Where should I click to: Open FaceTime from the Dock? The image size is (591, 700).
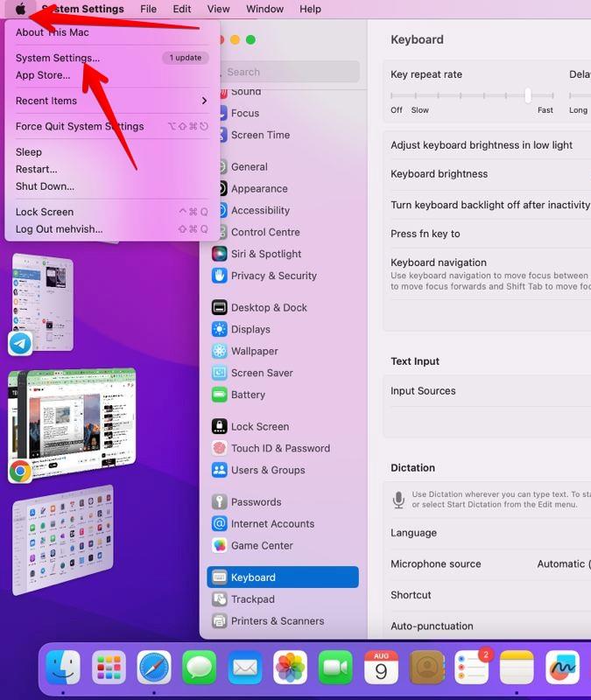tap(335, 668)
